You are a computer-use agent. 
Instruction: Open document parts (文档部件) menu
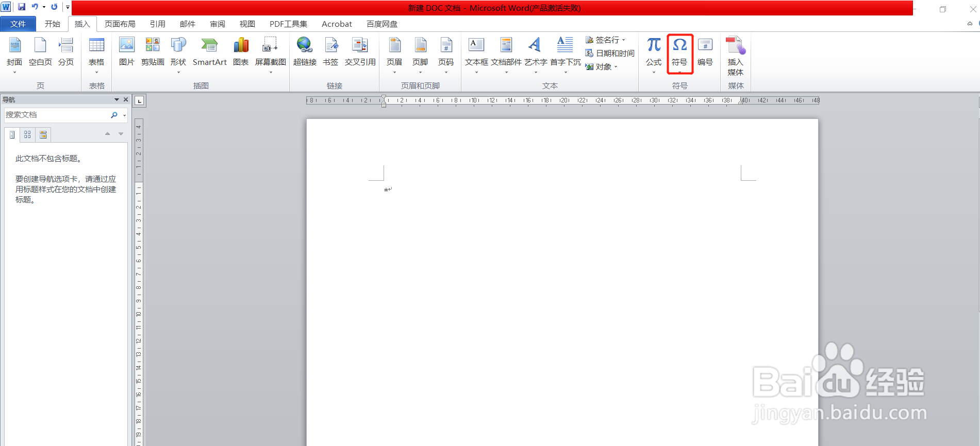click(506, 54)
